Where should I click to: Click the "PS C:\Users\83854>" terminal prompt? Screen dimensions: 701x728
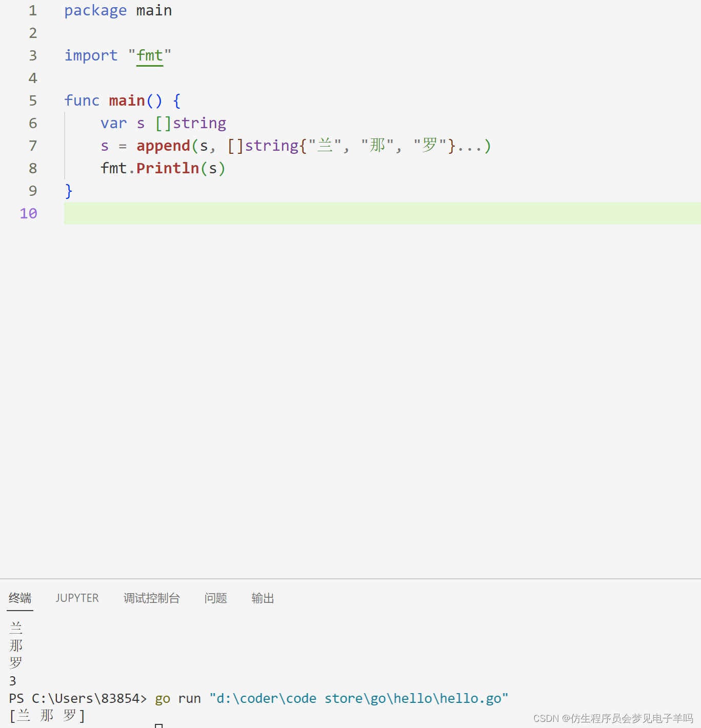pos(78,699)
